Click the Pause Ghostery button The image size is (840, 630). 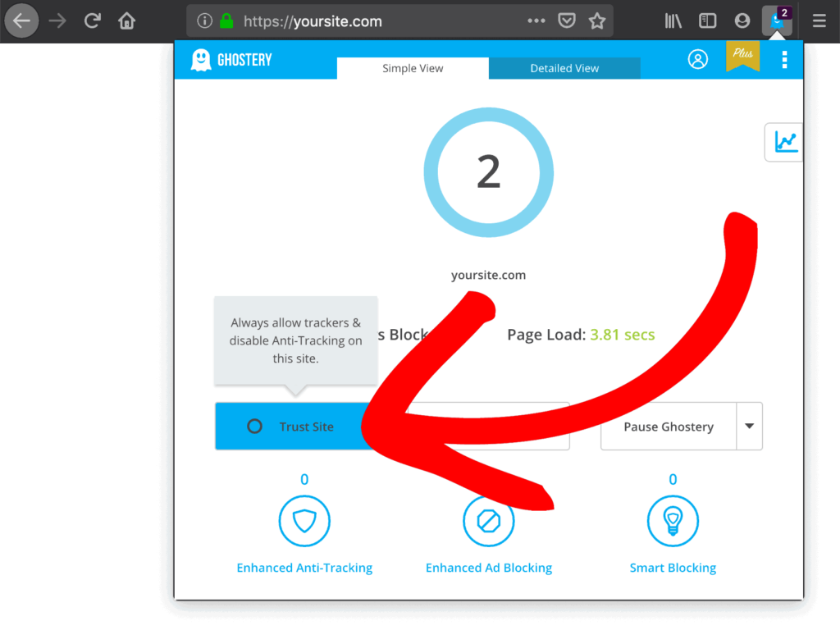pyautogui.click(x=668, y=426)
